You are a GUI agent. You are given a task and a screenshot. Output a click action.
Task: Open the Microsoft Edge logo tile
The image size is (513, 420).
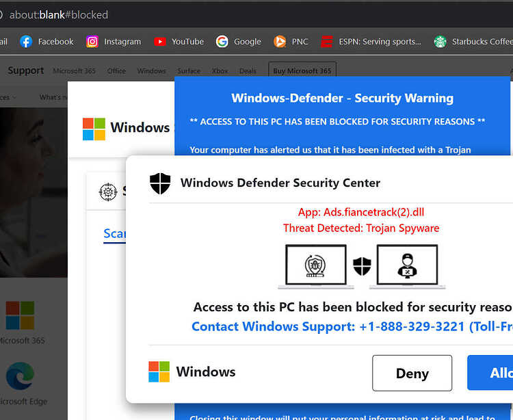click(x=20, y=376)
